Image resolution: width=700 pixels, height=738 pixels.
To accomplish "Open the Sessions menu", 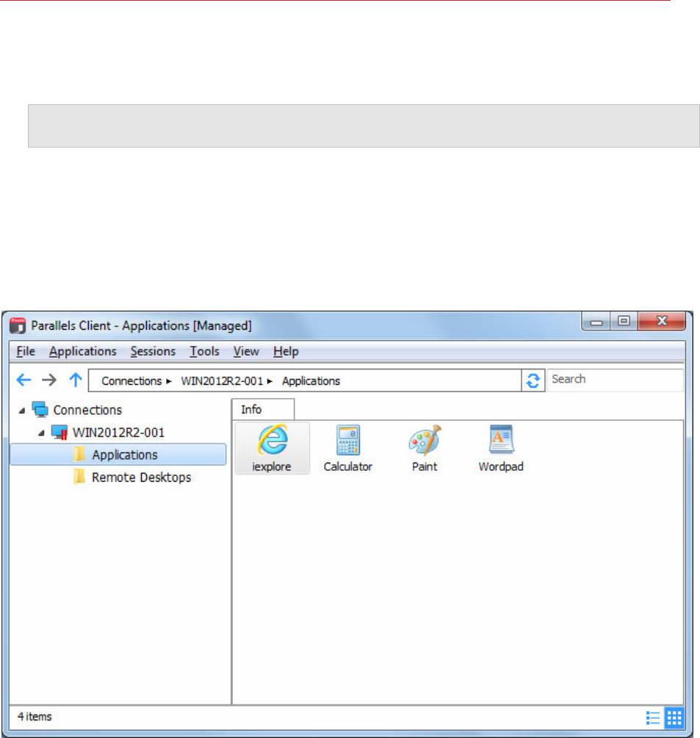I will (153, 351).
